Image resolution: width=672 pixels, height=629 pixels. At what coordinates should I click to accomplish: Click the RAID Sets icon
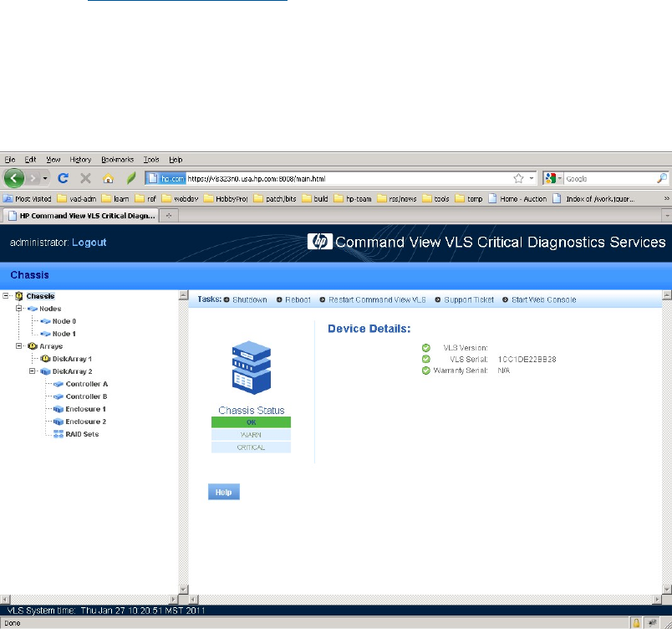coord(59,434)
